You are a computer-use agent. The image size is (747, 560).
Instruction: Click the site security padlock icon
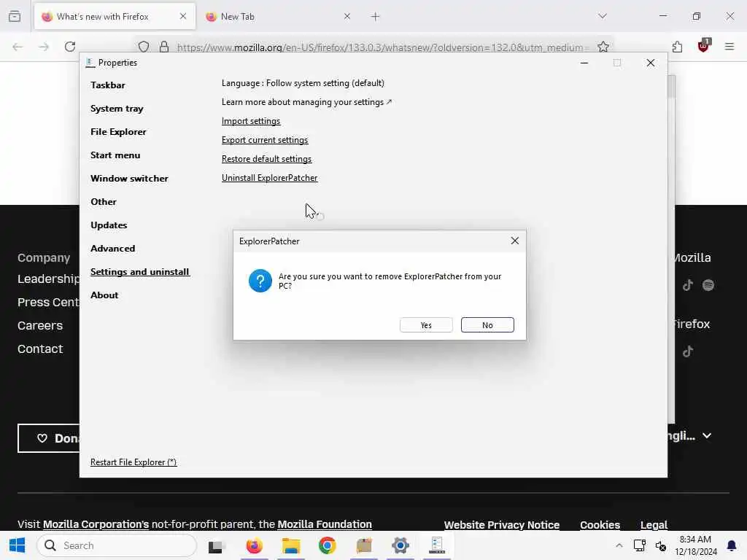tap(164, 47)
